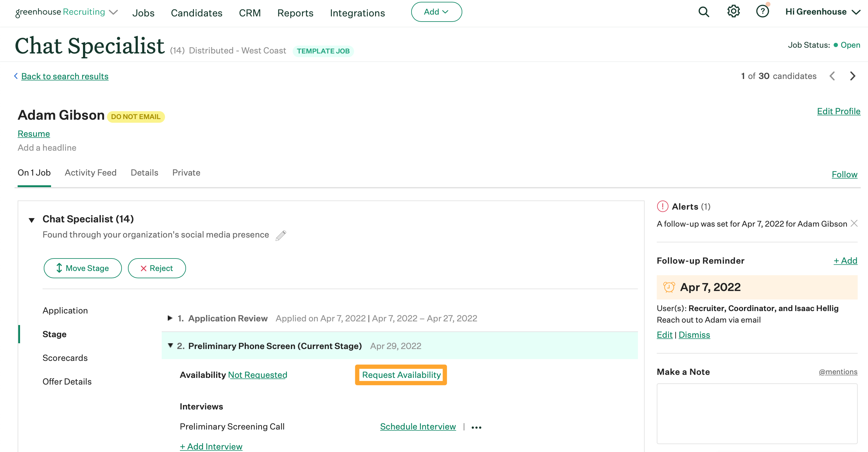Click the Alerts exclamation icon
Viewport: 868px width, 452px height.
[663, 207]
